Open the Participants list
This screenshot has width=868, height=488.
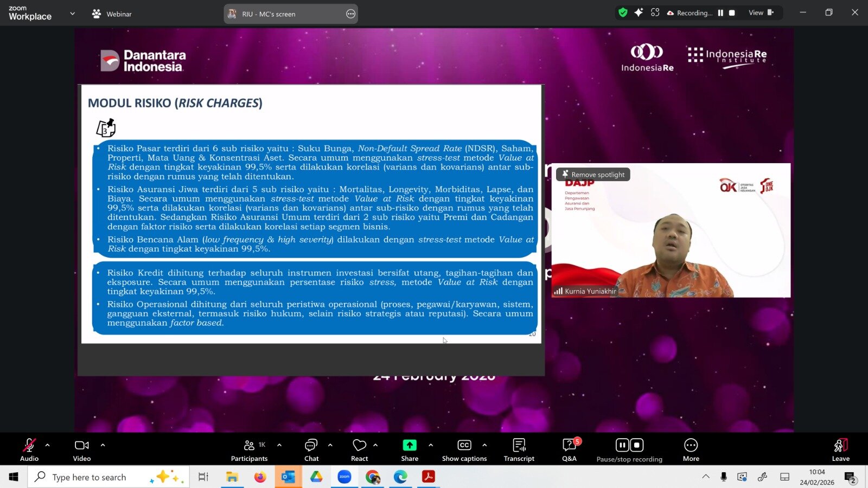click(249, 450)
